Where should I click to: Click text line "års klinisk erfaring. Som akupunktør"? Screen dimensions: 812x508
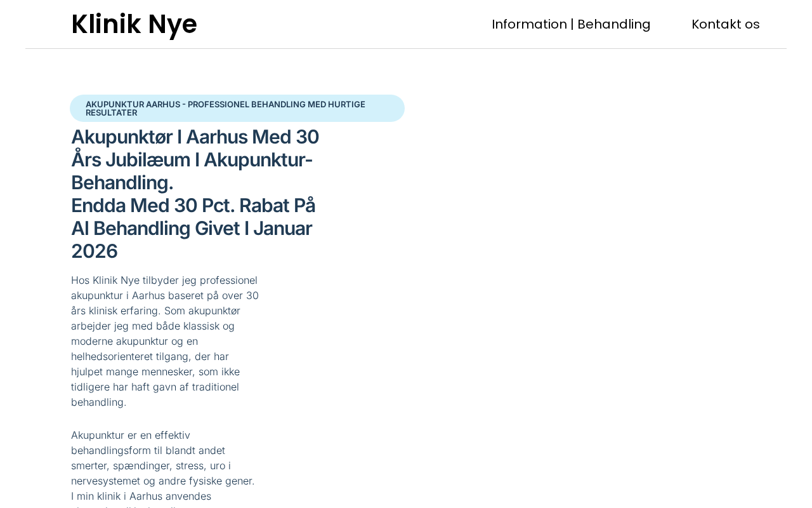click(x=155, y=311)
